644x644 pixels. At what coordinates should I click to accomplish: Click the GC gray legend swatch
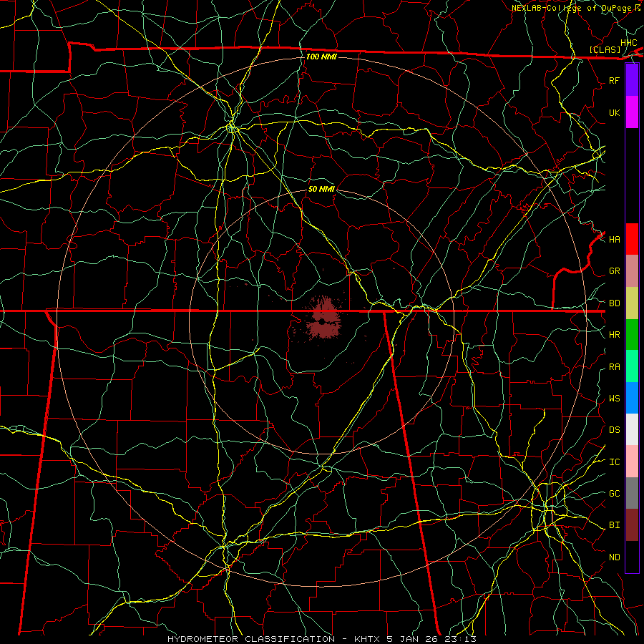pyautogui.click(x=632, y=493)
